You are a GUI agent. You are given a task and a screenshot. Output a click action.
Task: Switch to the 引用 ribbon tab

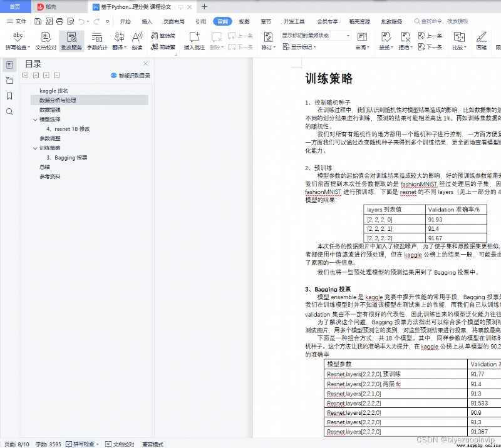tap(200, 21)
